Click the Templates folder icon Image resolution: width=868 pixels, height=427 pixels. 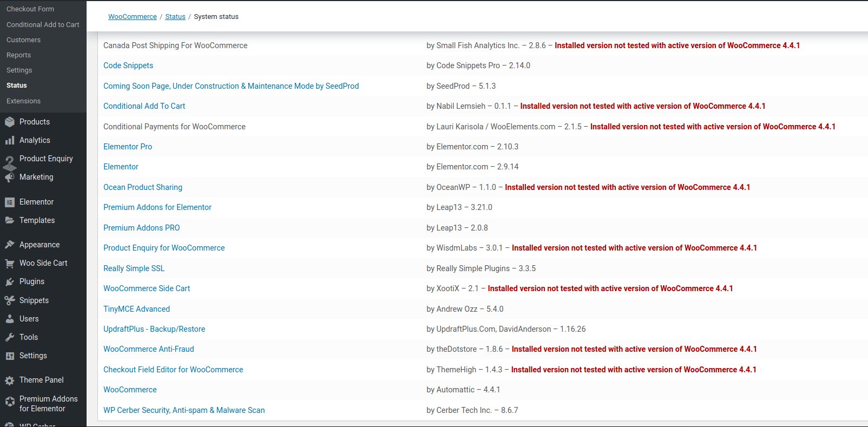[x=10, y=221]
